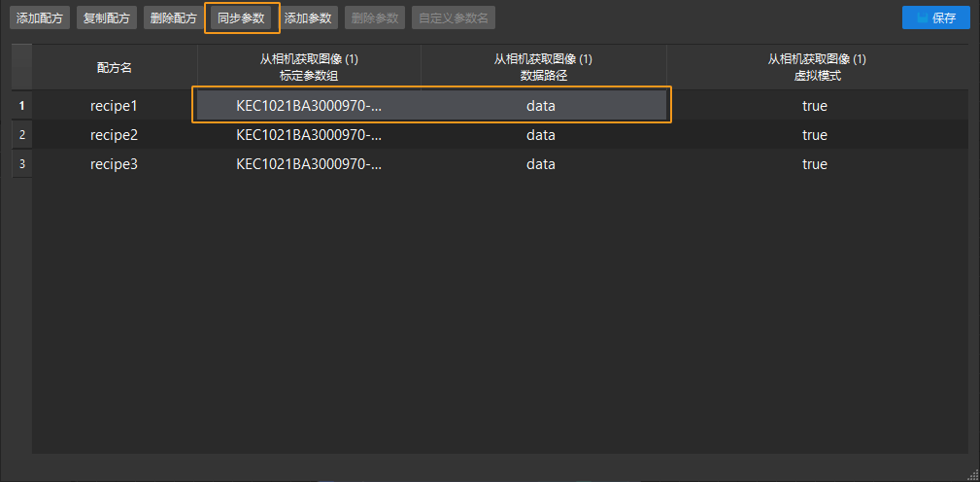Image resolution: width=980 pixels, height=482 pixels.
Task: Select the KEC1021BA3000970 cell in the recipe3 row
Action: [x=309, y=164]
